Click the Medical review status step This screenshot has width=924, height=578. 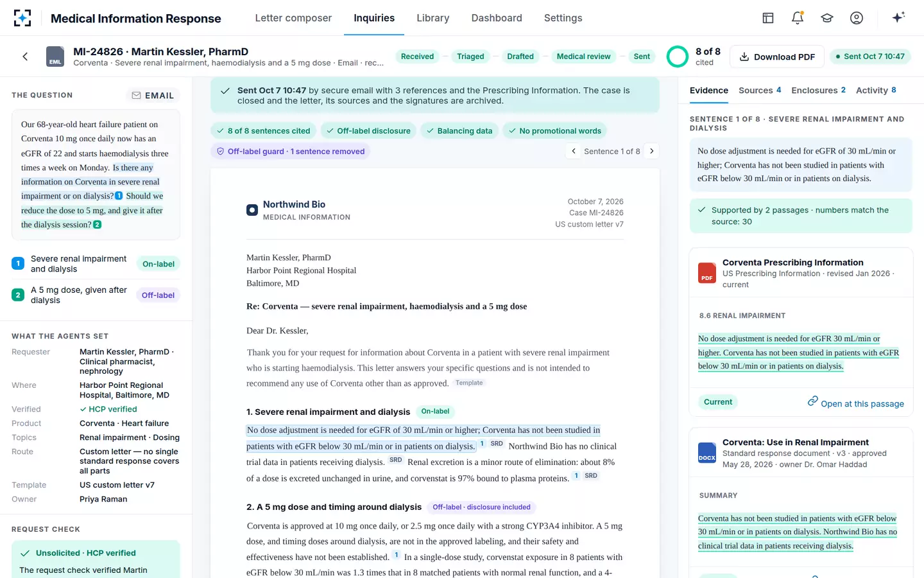tap(584, 57)
